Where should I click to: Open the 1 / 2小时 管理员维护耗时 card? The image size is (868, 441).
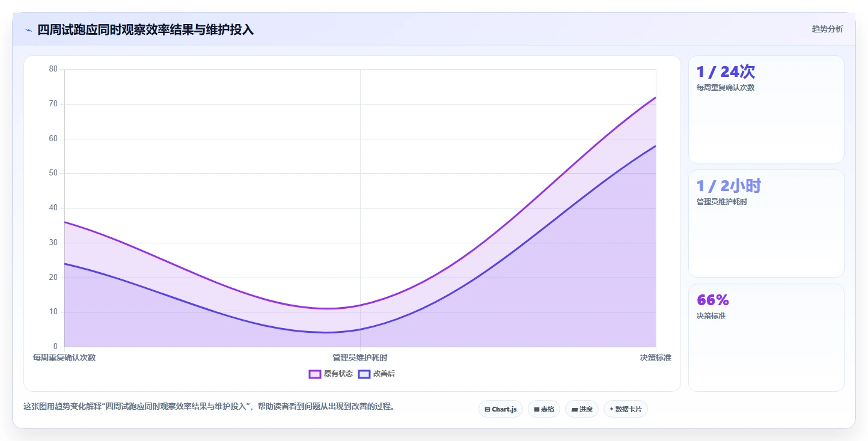(766, 224)
